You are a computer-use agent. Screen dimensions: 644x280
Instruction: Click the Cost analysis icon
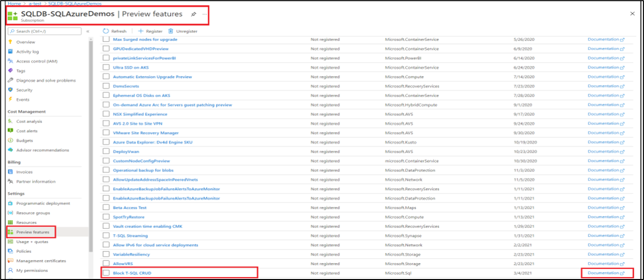coord(11,121)
